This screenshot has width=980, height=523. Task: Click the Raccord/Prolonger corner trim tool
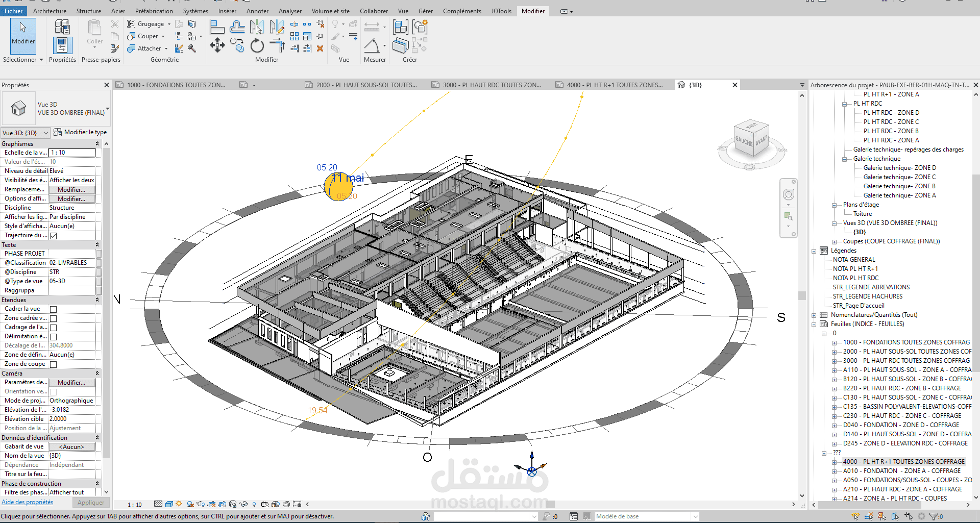[277, 45]
